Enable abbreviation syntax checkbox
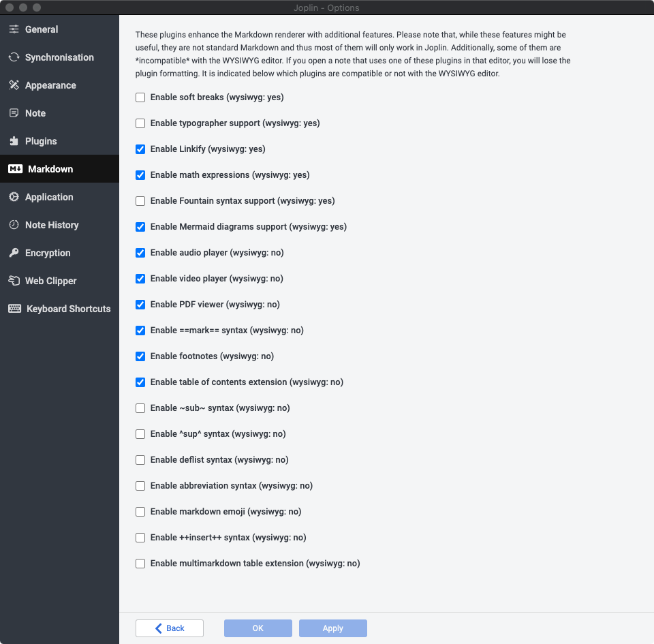 pyautogui.click(x=140, y=485)
